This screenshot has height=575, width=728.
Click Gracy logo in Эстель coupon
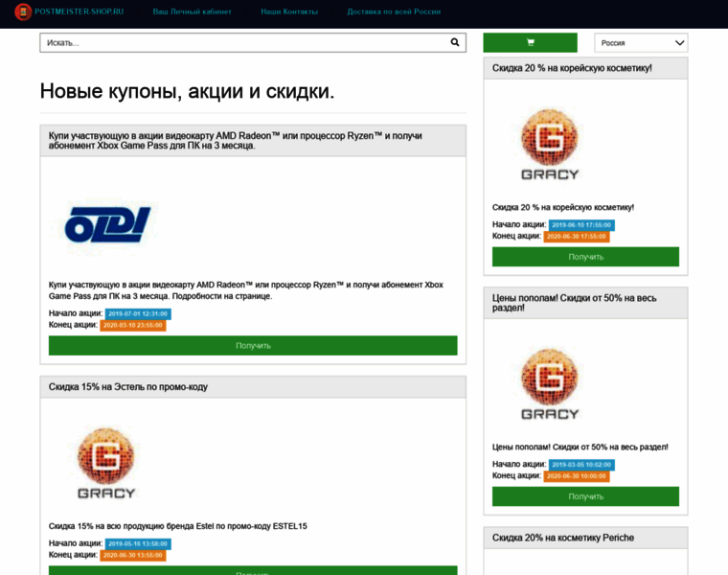(106, 463)
